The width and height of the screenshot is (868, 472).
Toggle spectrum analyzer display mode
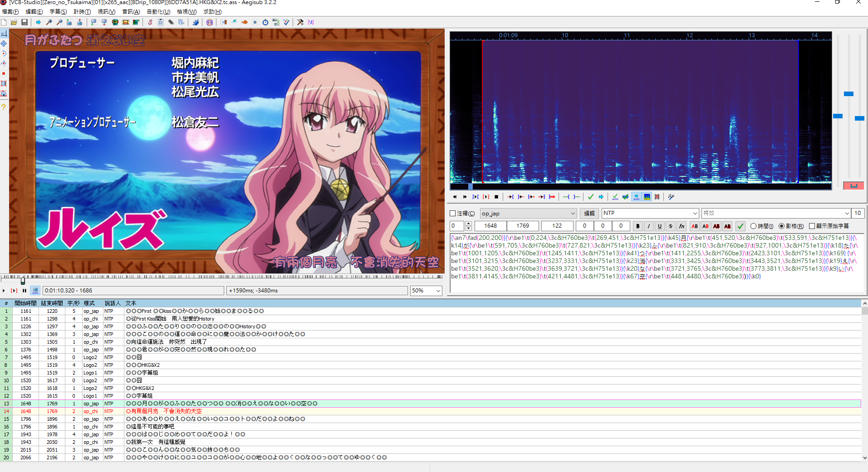pos(647,197)
